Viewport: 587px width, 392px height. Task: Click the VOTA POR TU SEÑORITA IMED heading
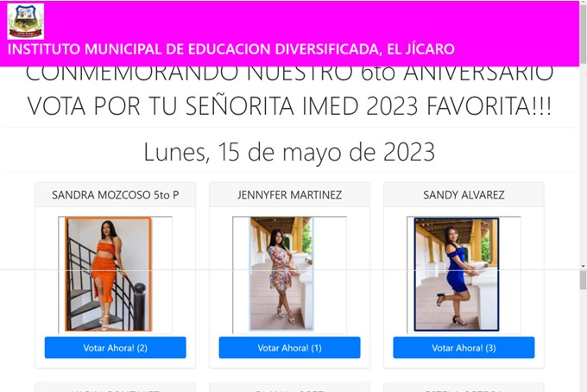(x=289, y=106)
